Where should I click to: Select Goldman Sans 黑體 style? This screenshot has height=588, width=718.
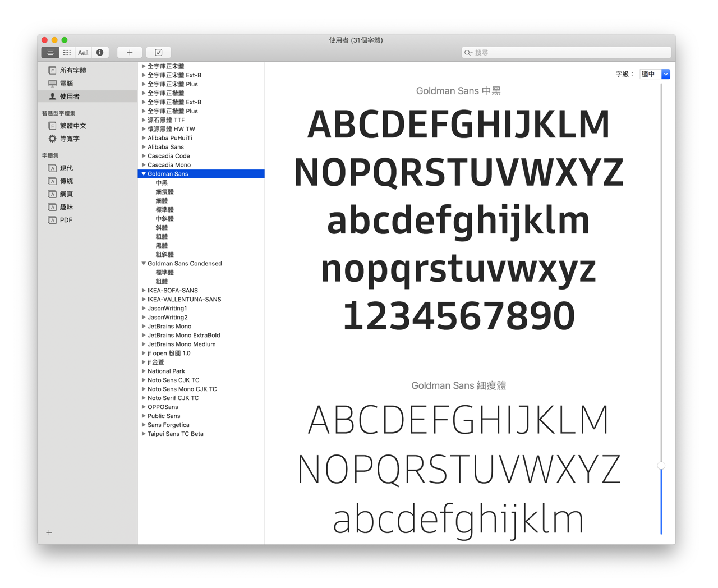click(201, 246)
